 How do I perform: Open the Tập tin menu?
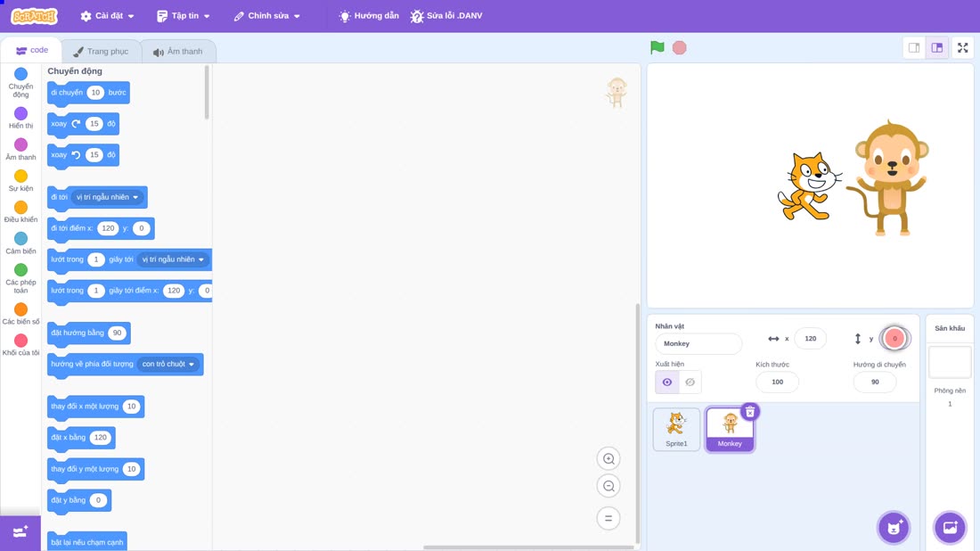[184, 16]
